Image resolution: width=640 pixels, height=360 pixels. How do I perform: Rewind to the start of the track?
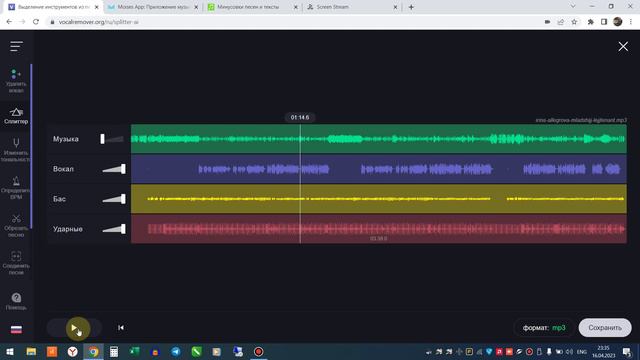coord(121,328)
